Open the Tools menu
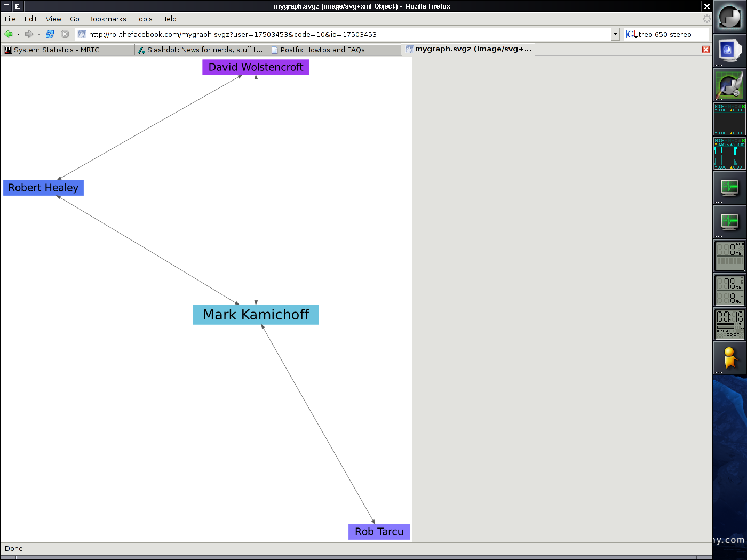Viewport: 747px width, 560px height. coord(143,19)
